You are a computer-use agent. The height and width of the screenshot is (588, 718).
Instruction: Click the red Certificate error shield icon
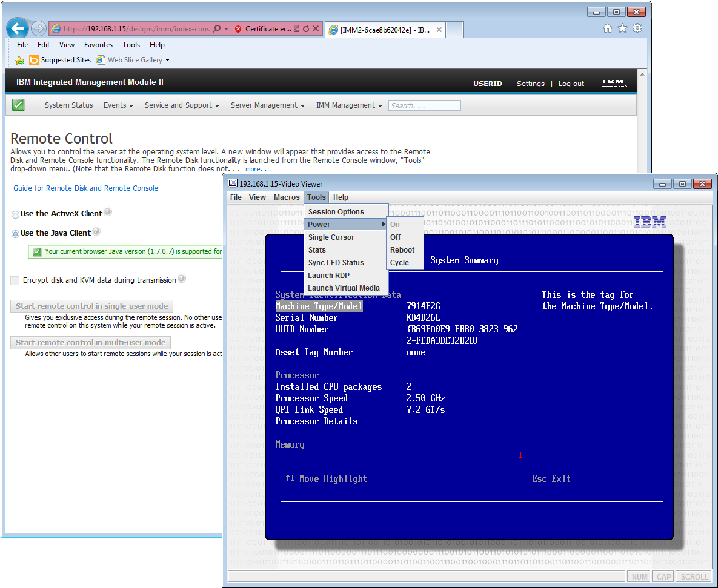coord(238,29)
